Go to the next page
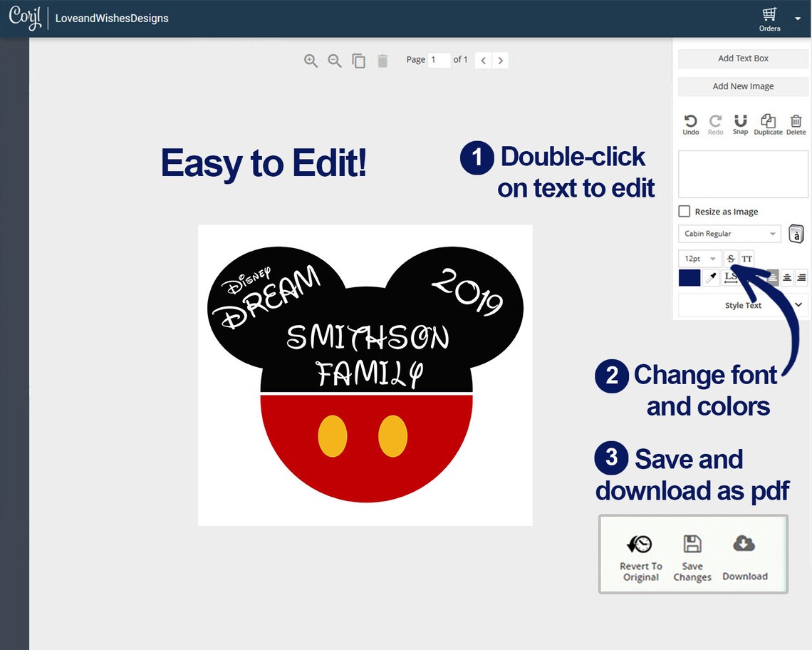Viewport: 812px width, 650px height. 500,60
